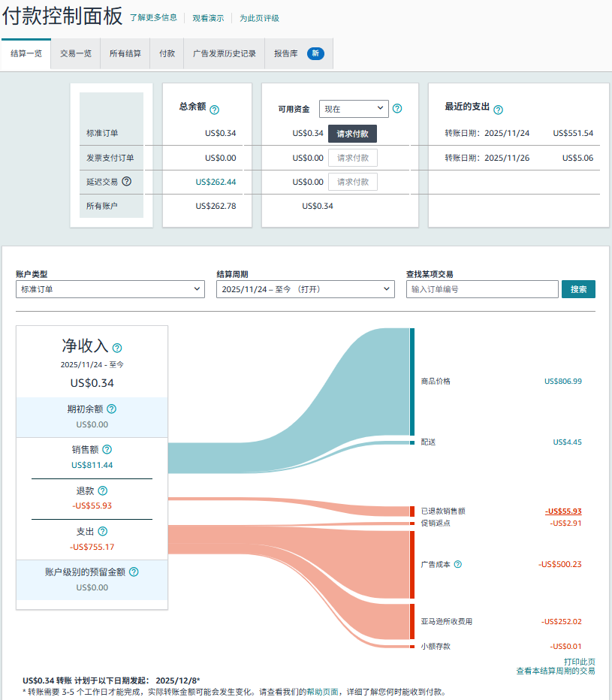Click help icon next to 销售额

pyautogui.click(x=107, y=450)
